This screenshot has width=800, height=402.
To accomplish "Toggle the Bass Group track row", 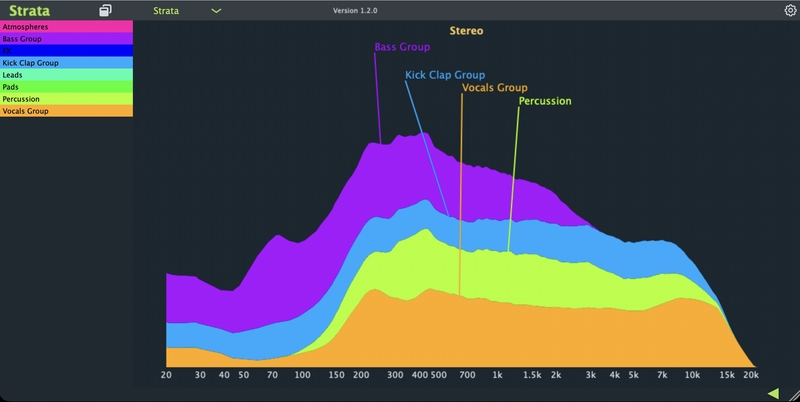I will coord(66,39).
